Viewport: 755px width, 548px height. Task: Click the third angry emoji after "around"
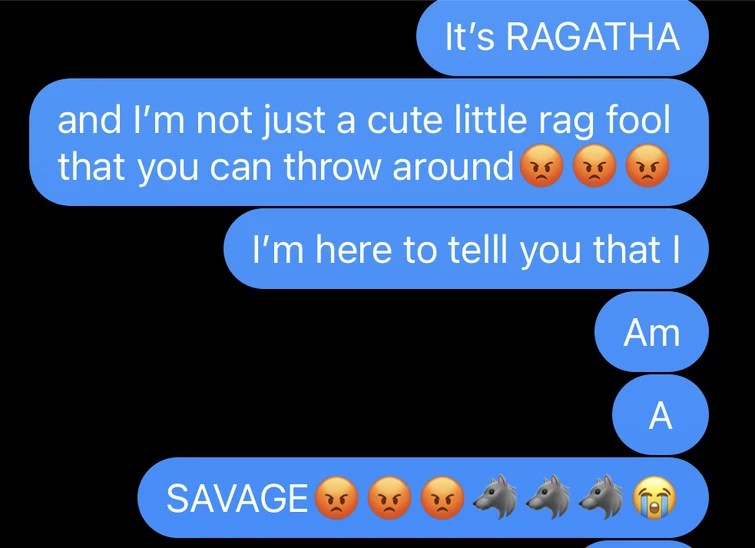pyautogui.click(x=648, y=166)
